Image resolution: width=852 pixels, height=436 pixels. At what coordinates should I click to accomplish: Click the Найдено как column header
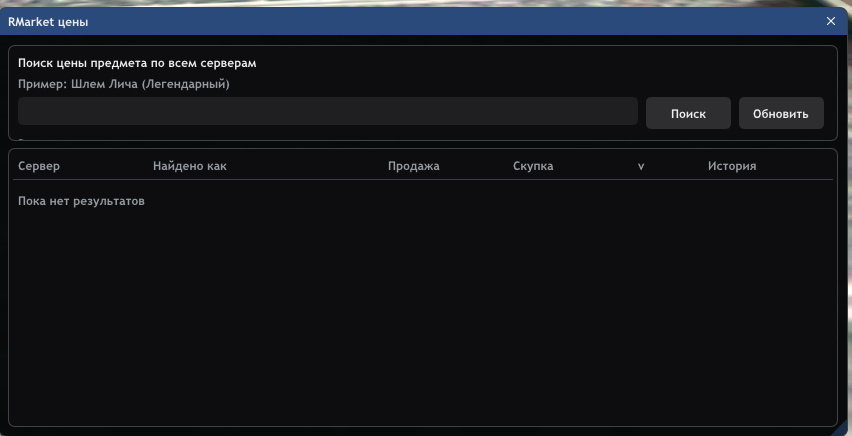coord(190,166)
